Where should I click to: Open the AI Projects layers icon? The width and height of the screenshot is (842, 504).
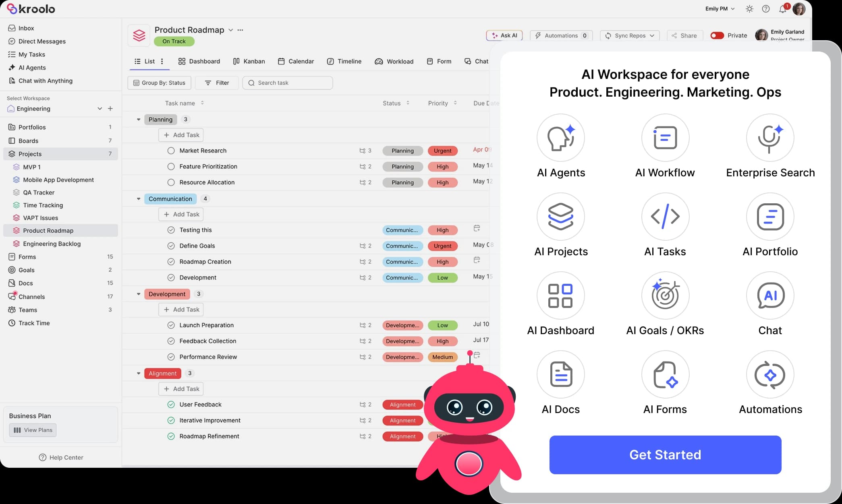point(560,217)
